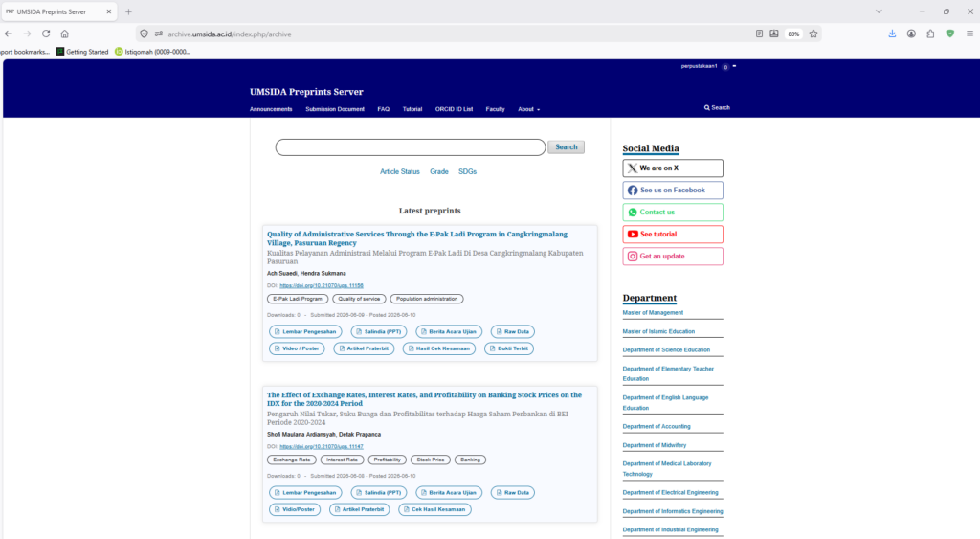This screenshot has height=539, width=980.
Task: Open the browser home icon
Action: pyautogui.click(x=64, y=34)
